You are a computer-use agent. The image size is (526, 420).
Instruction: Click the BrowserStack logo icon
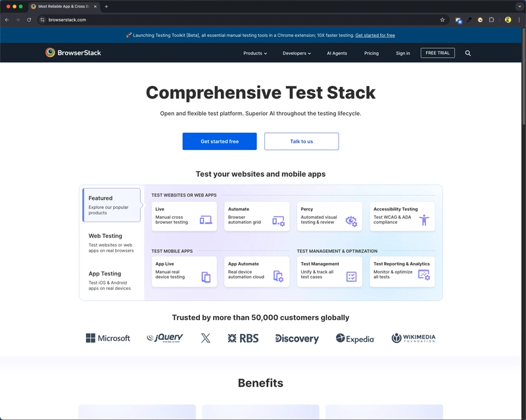pos(51,53)
